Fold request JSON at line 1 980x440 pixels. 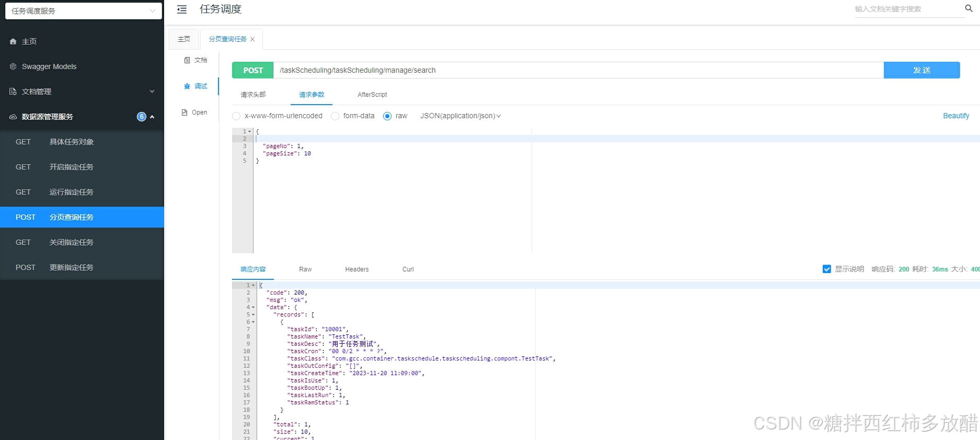click(250, 131)
